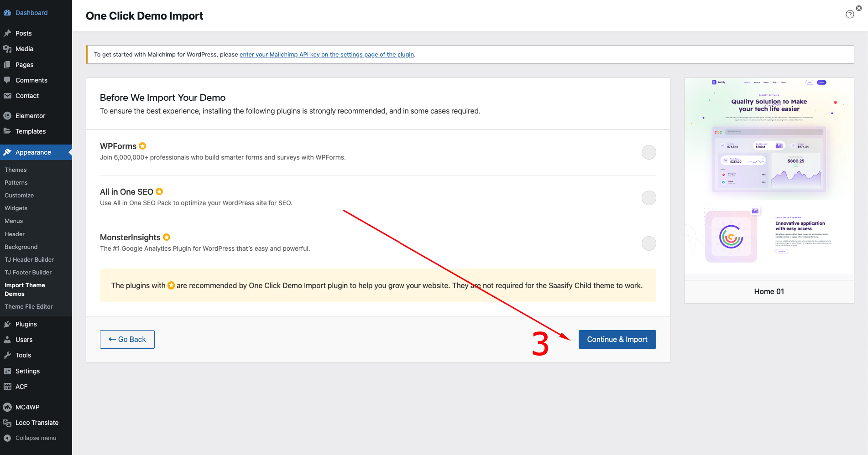This screenshot has height=455, width=868.
Task: Click the Elementor logo icon
Action: 7,116
